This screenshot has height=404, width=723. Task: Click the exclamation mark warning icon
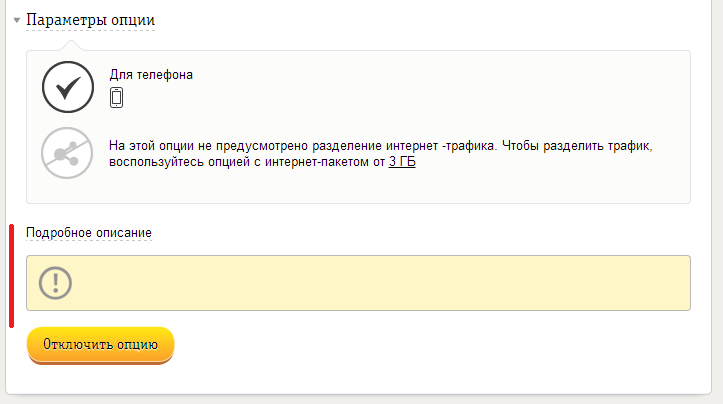pyautogui.click(x=55, y=283)
